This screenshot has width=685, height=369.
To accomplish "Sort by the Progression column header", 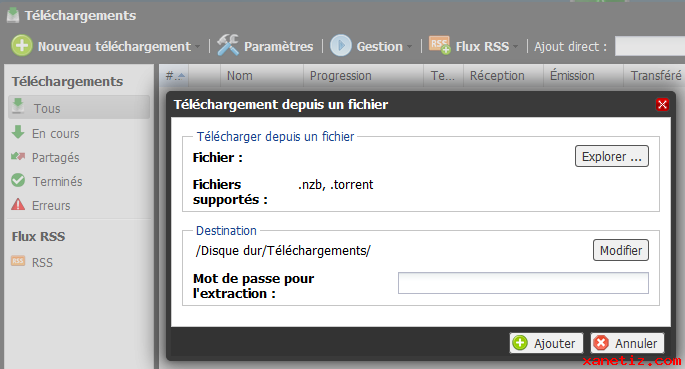I will [363, 76].
